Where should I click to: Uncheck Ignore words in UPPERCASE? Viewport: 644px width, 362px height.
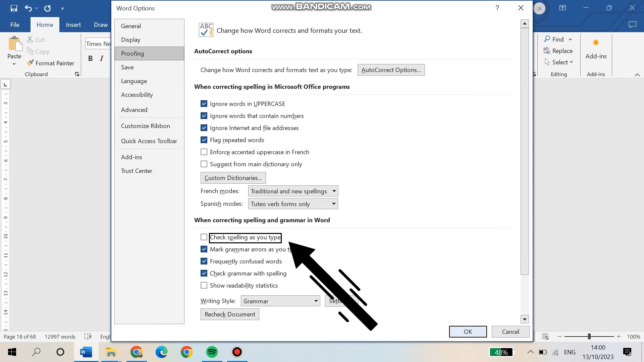(204, 104)
